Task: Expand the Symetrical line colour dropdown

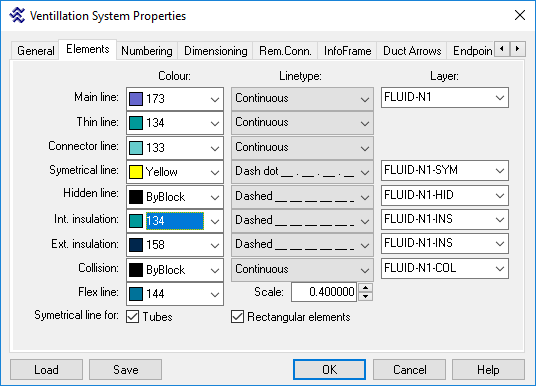Action: (215, 172)
